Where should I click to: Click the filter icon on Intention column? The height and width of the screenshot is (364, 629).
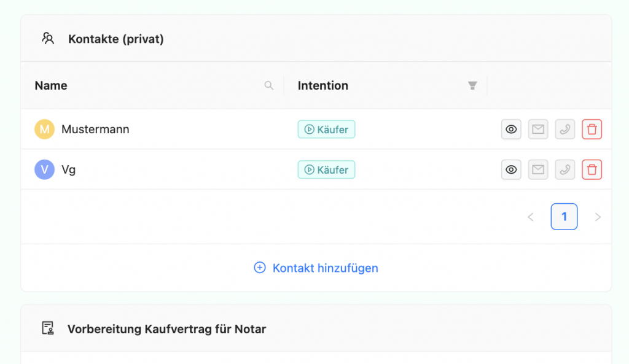click(472, 85)
